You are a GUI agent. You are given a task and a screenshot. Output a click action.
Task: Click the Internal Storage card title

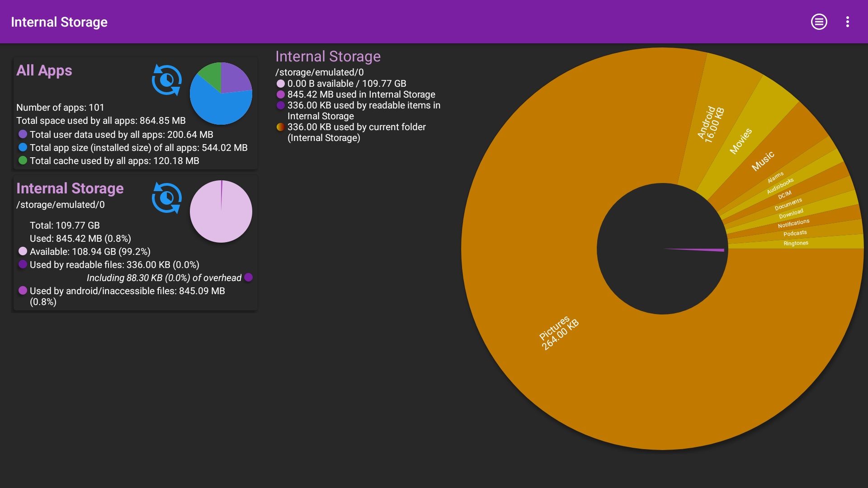70,188
